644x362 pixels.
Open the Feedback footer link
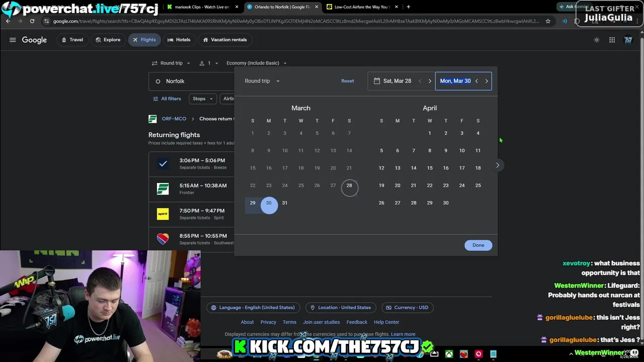357,322
